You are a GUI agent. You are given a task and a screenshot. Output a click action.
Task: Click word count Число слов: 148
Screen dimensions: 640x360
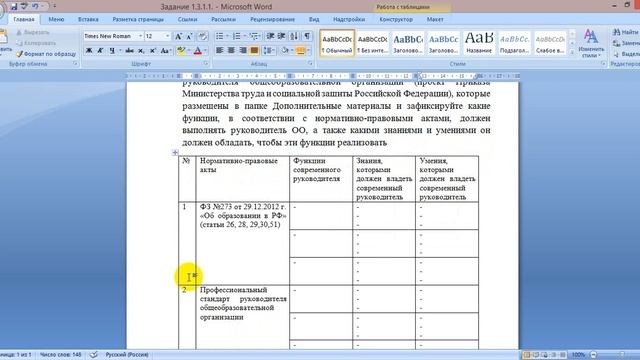click(x=60, y=355)
